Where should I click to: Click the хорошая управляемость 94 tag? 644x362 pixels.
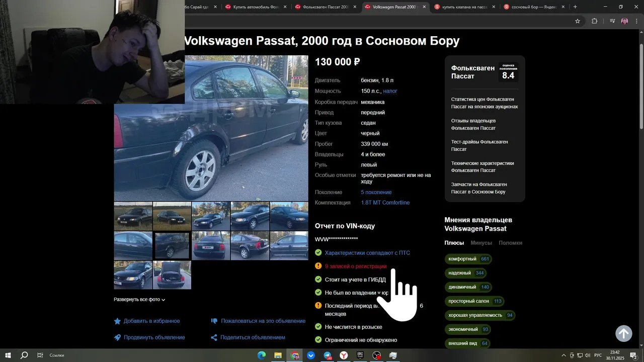[480, 315]
